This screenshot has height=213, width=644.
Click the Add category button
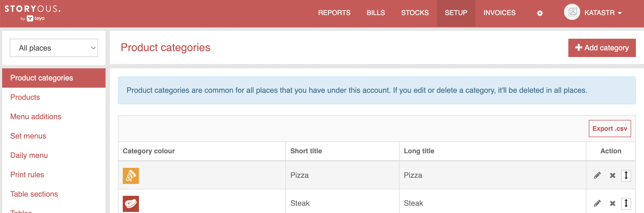(602, 48)
